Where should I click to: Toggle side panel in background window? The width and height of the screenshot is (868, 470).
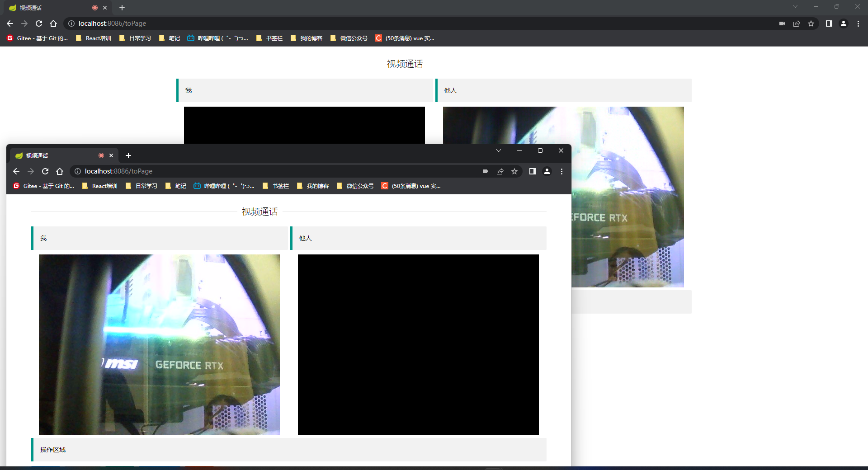tap(829, 23)
